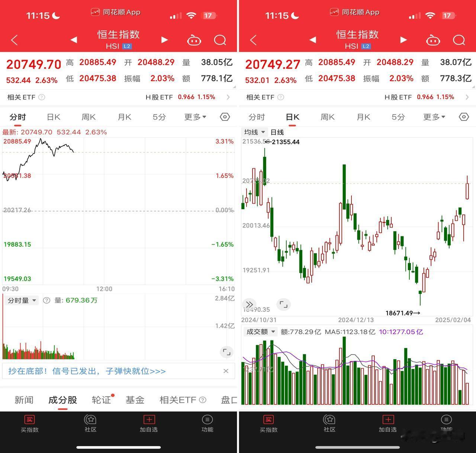Viewport: 476px width, 453px height.
Task: Tap 买指数 icon in right bottom bar
Action: (268, 424)
